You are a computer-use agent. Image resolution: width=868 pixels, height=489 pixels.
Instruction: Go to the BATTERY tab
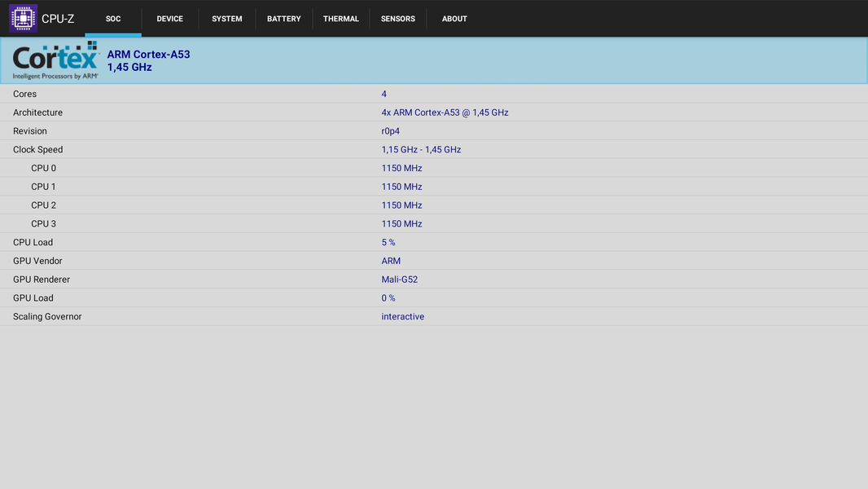[284, 19]
